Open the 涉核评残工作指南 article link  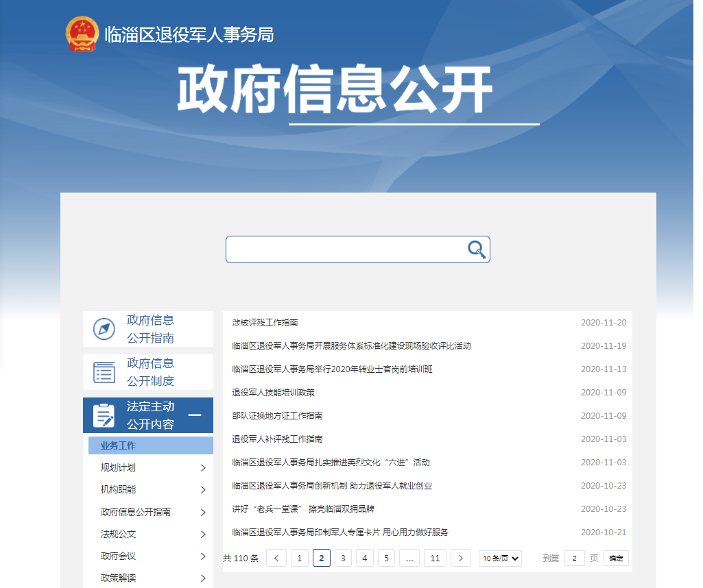coord(265,322)
